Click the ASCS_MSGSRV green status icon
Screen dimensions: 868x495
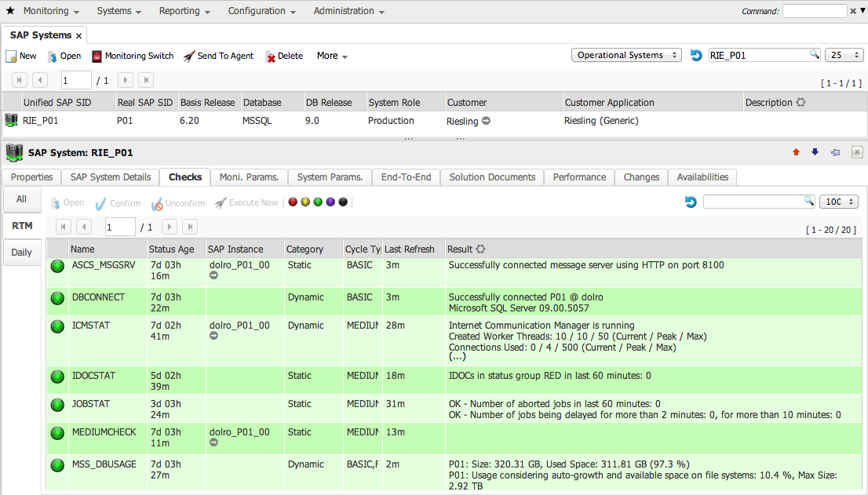pos(57,266)
